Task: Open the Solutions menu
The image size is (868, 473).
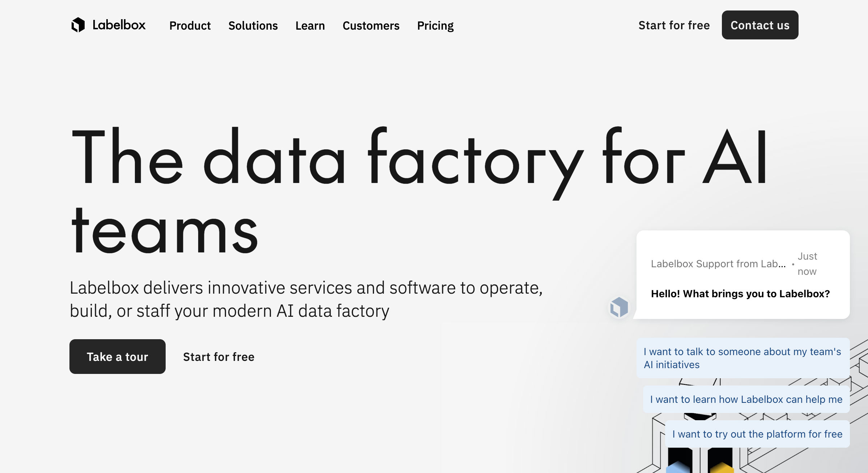Action: click(253, 26)
